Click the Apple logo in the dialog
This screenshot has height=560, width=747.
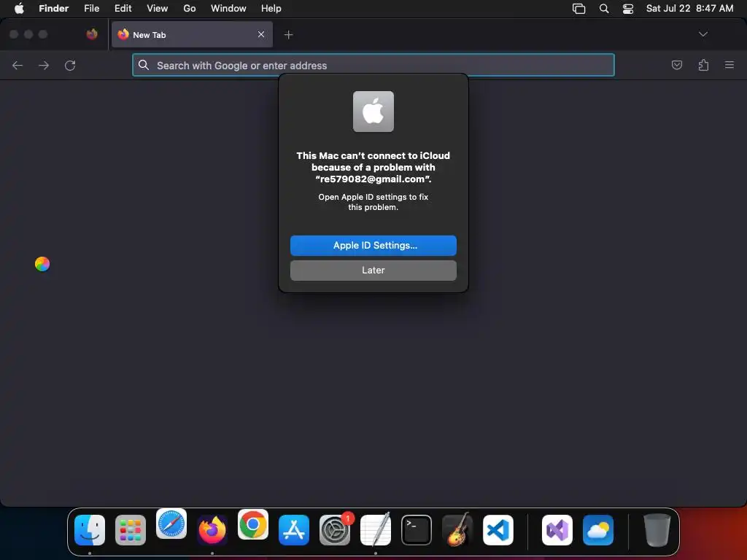(373, 112)
